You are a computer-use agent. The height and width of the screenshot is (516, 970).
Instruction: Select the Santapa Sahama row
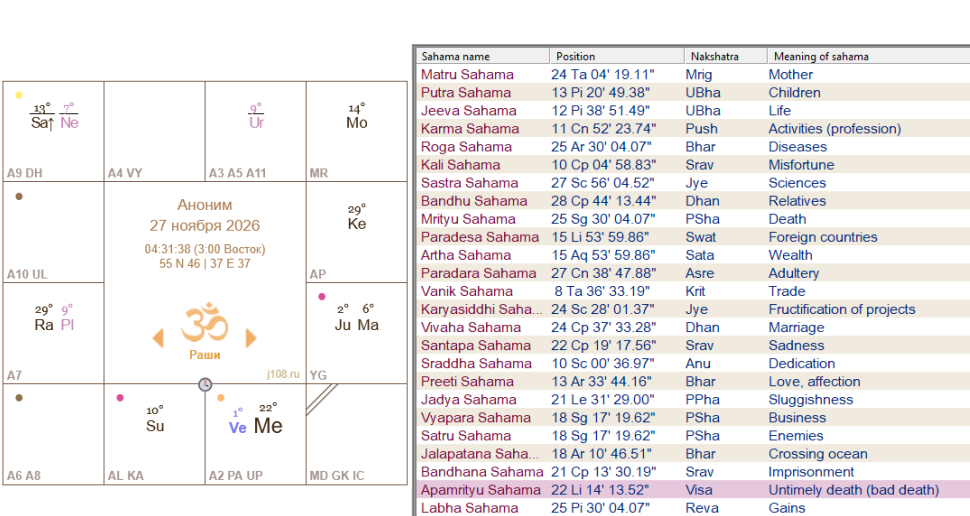click(693, 345)
